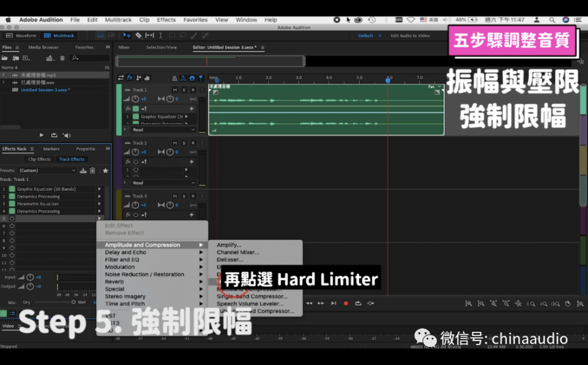Toggle the metronome icon
588x365 pixels.
point(174,78)
